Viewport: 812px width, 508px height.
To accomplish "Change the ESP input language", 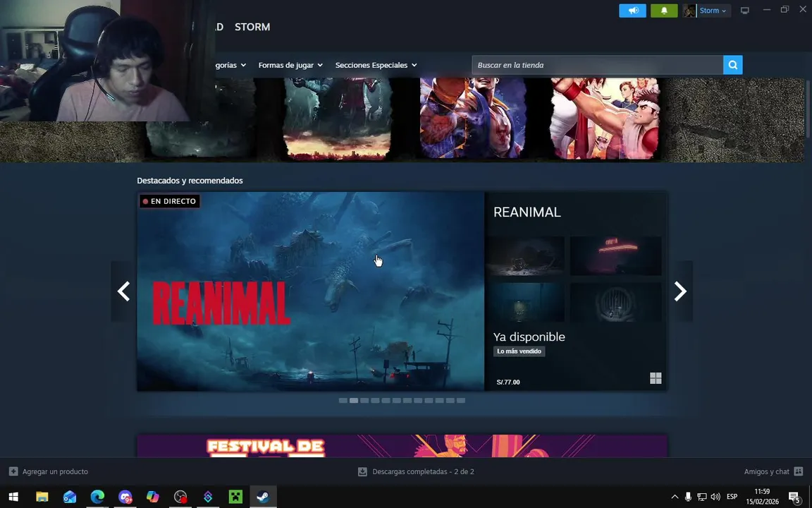I will 732,497.
